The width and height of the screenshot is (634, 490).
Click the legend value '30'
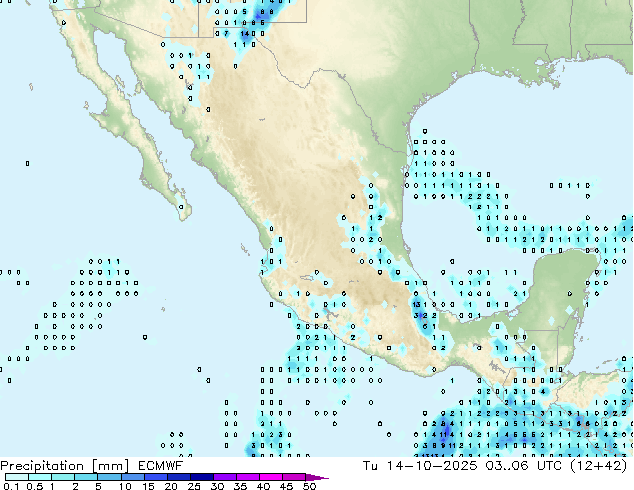tap(217, 486)
